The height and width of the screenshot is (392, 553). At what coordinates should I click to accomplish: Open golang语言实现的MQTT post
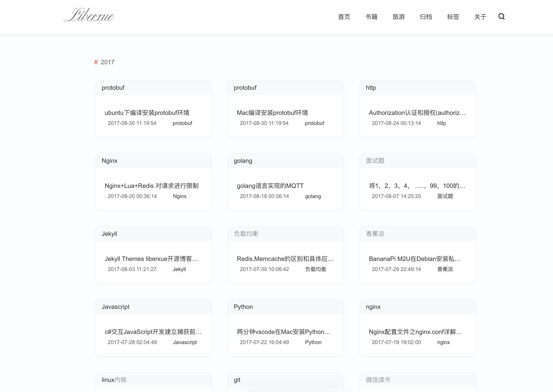tap(270, 186)
